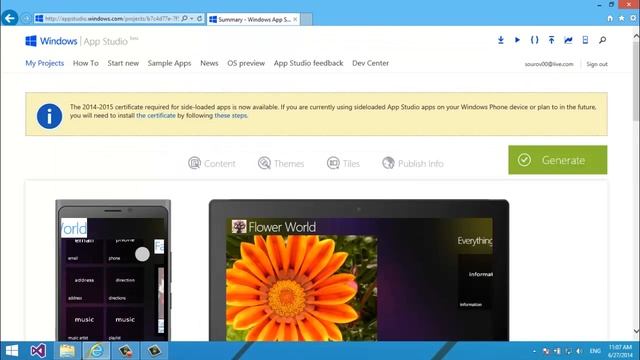Screen dimensions: 640x360
Task: Expand the address bar dropdown arrow
Action: 191,18
